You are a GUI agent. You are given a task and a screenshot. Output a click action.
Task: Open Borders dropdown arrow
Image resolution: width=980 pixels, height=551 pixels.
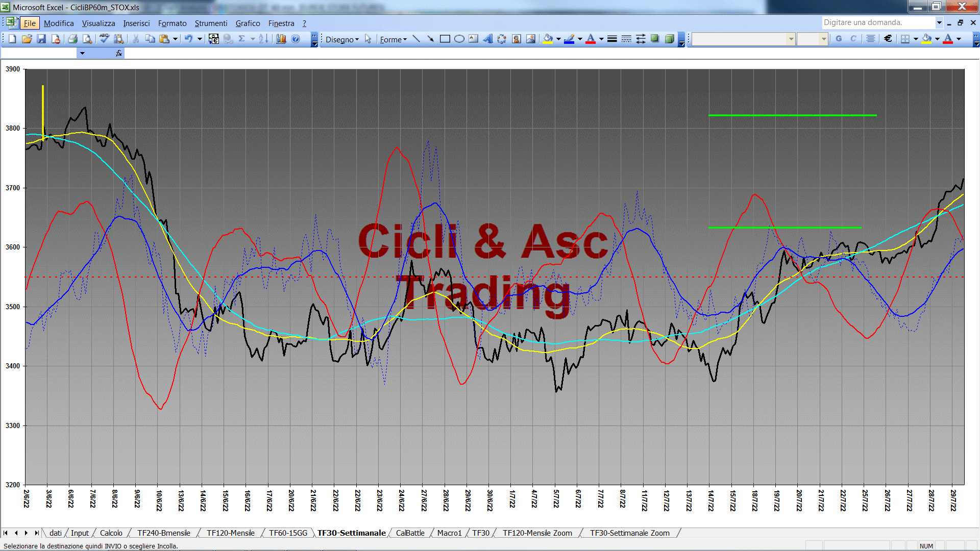(916, 39)
